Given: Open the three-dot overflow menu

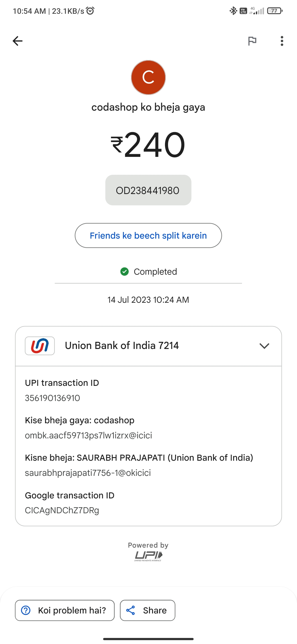Looking at the screenshot, I should pos(282,41).
